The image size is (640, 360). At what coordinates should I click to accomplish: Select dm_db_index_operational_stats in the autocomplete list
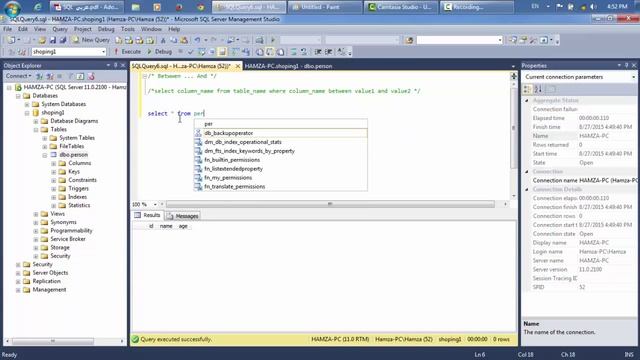click(x=280, y=142)
